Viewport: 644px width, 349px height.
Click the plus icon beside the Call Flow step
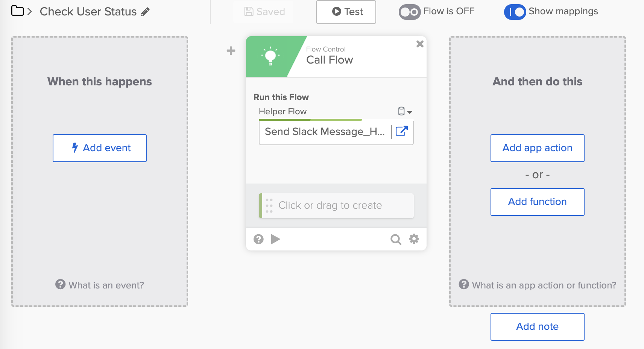(230, 51)
